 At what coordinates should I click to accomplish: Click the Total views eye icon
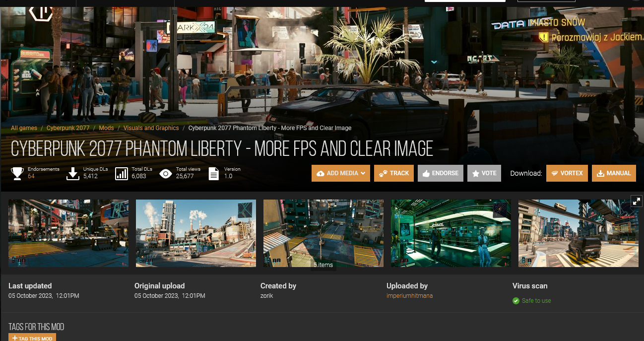(166, 173)
